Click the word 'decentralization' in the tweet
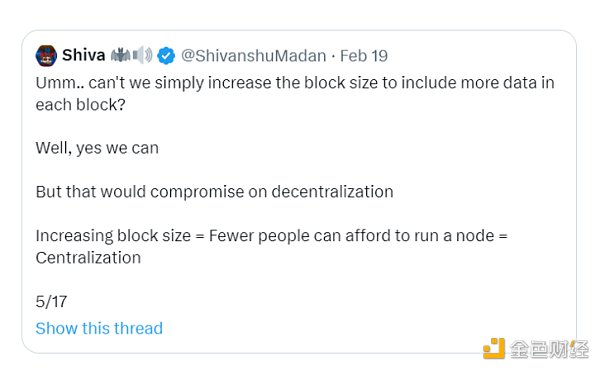The width and height of the screenshot is (600, 370). (333, 192)
